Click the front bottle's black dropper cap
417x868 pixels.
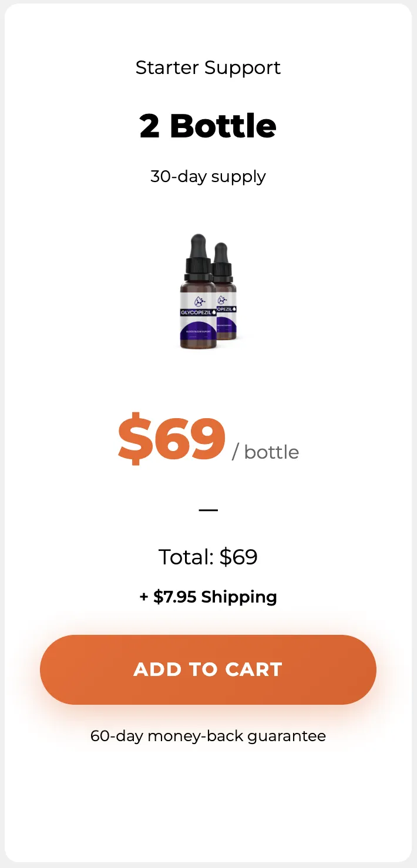pyautogui.click(x=199, y=257)
